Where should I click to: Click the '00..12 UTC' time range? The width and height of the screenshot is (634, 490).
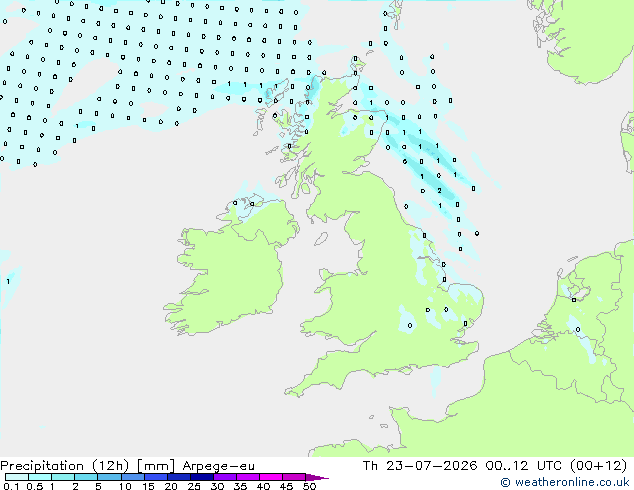click(524, 466)
